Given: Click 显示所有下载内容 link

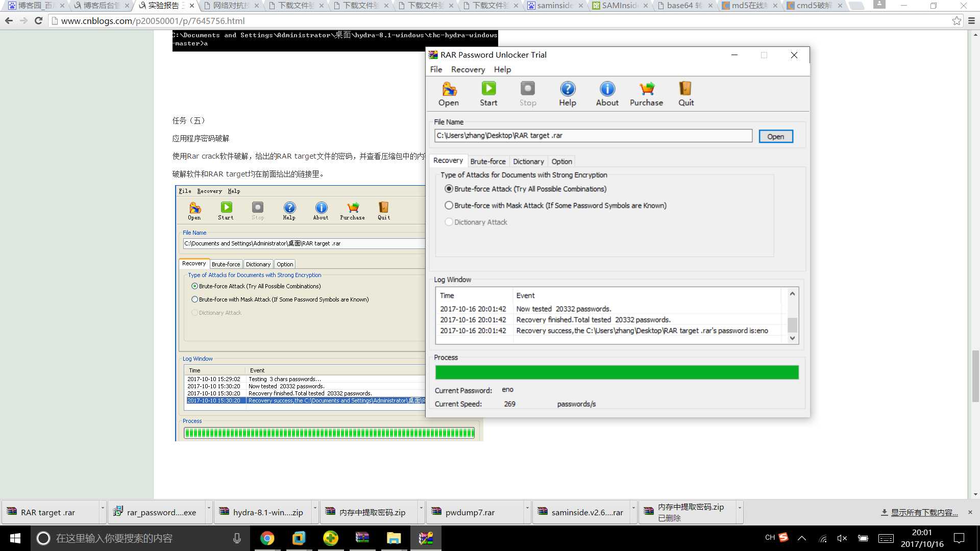Looking at the screenshot, I should click(924, 513).
